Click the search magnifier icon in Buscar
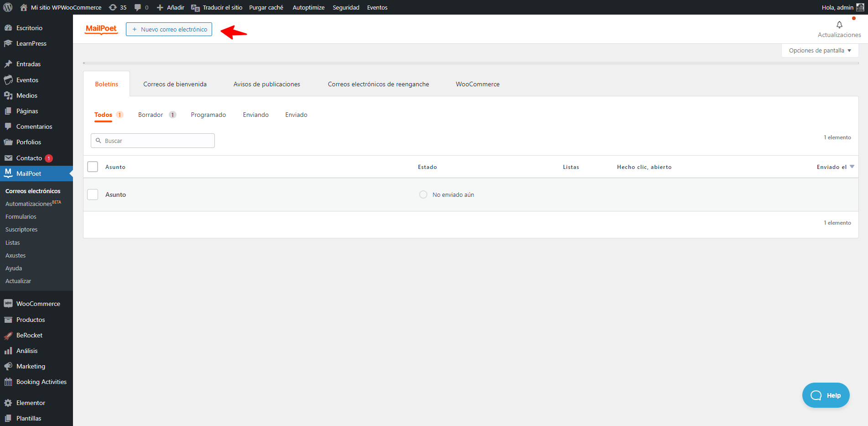The height and width of the screenshot is (426, 868). pyautogui.click(x=99, y=141)
